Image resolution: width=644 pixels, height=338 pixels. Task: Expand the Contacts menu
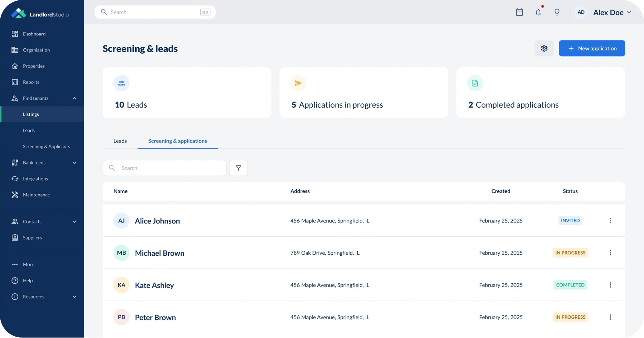point(74,222)
